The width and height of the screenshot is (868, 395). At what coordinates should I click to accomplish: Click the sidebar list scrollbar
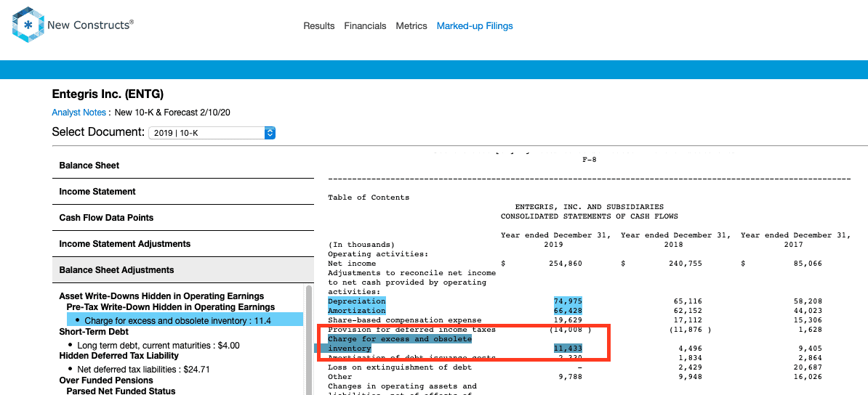(309, 340)
